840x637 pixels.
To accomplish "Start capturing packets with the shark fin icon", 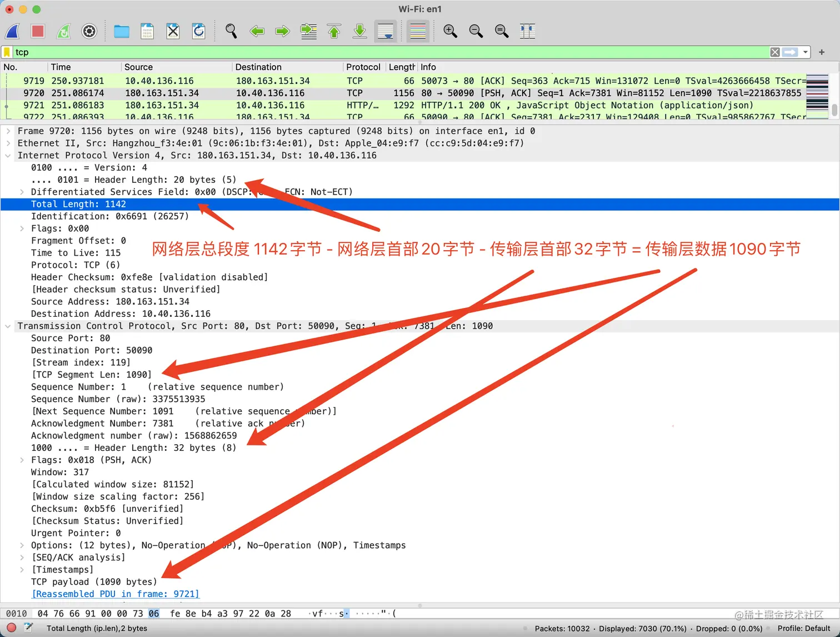I will click(x=12, y=31).
